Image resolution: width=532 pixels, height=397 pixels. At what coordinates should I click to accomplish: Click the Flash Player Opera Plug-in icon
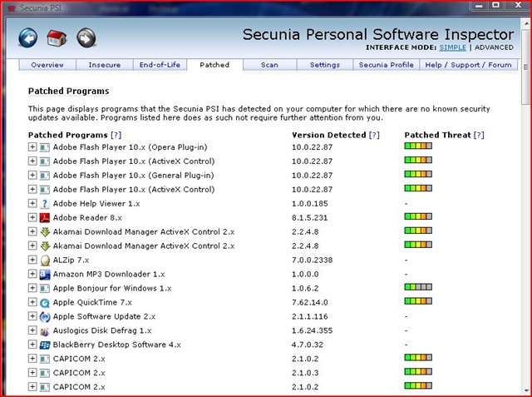point(44,147)
